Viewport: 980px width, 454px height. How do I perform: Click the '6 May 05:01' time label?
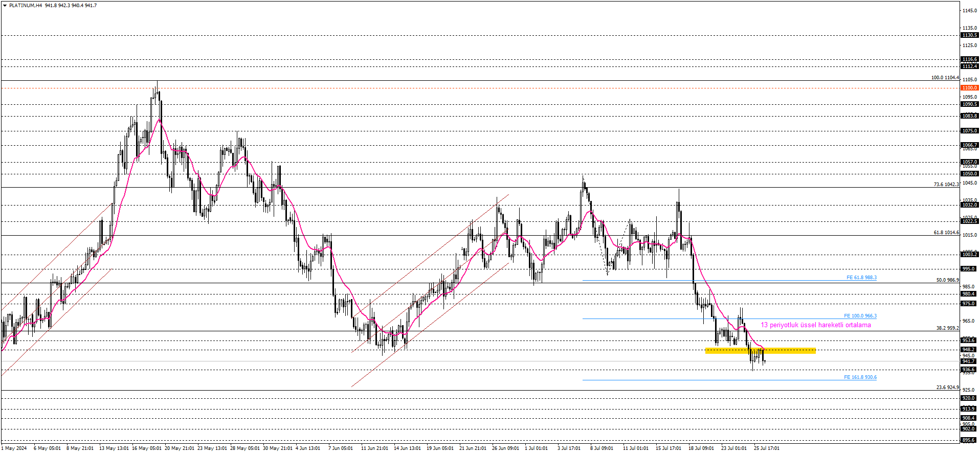47,448
